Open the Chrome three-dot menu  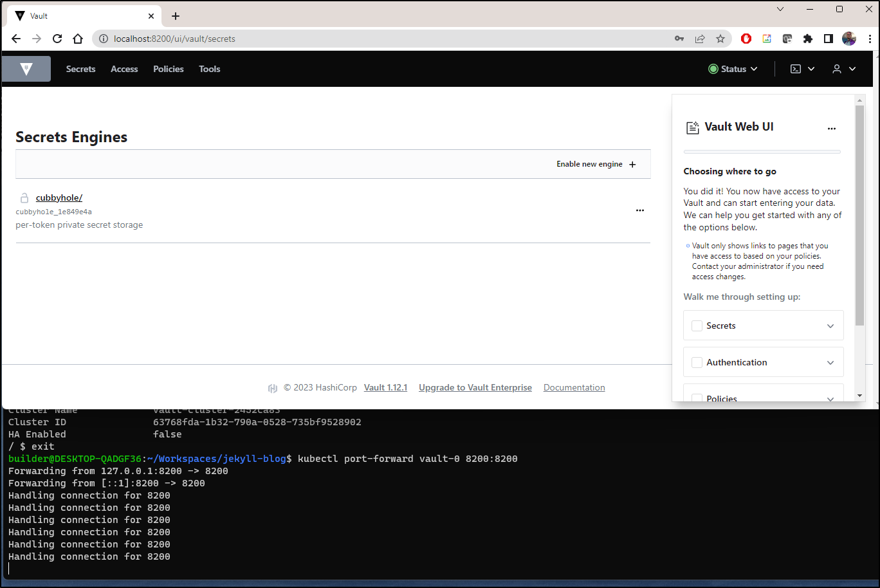coord(870,39)
